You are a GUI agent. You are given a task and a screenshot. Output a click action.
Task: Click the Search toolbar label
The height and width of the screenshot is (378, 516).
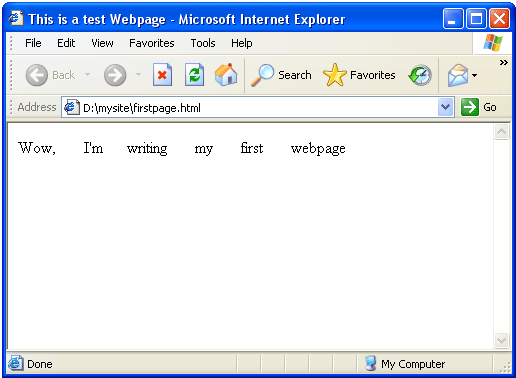[295, 75]
